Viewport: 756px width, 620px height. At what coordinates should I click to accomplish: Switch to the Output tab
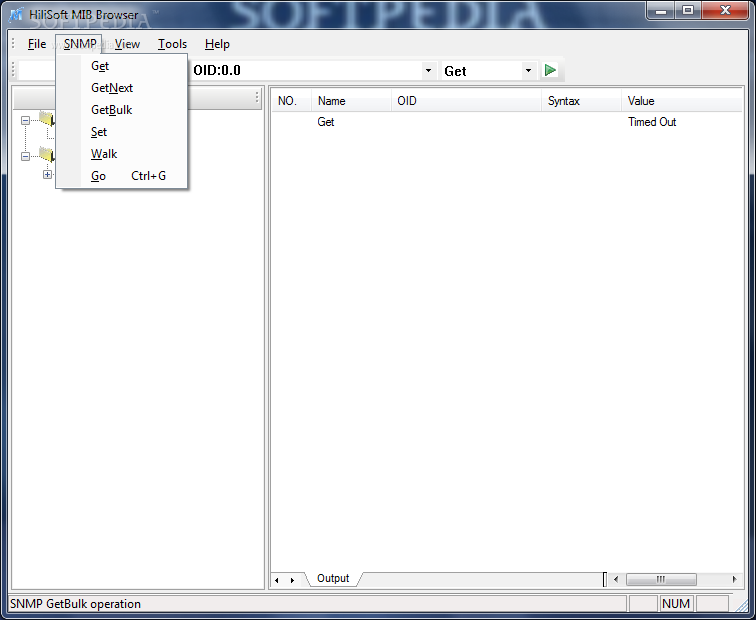333,578
